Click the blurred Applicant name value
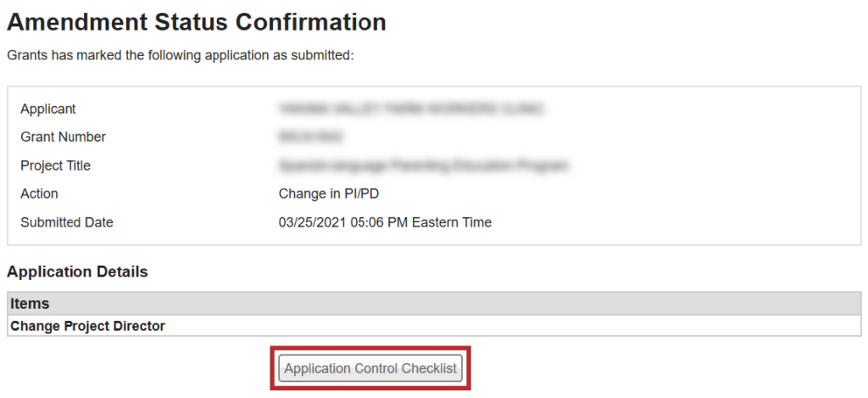The image size is (868, 398). tap(410, 109)
